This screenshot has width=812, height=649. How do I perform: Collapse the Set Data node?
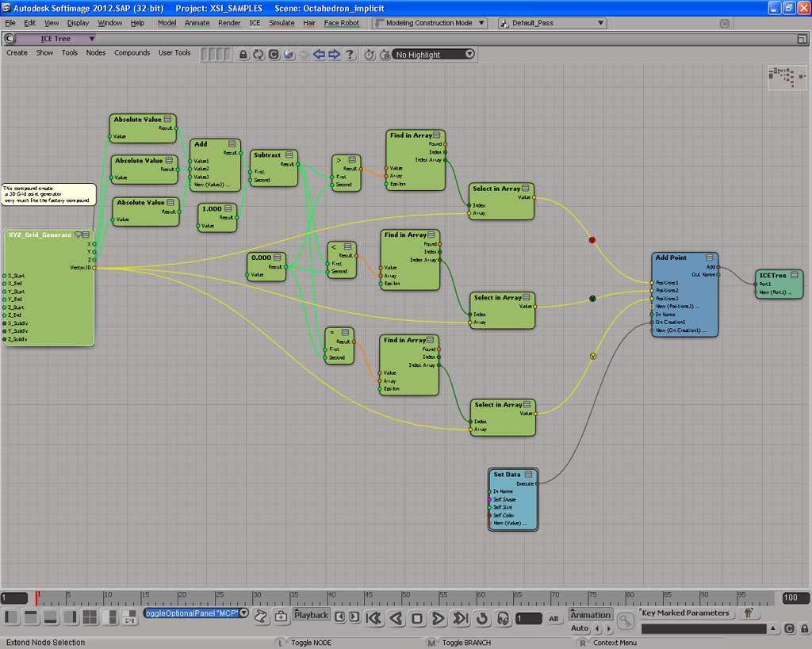[530, 475]
